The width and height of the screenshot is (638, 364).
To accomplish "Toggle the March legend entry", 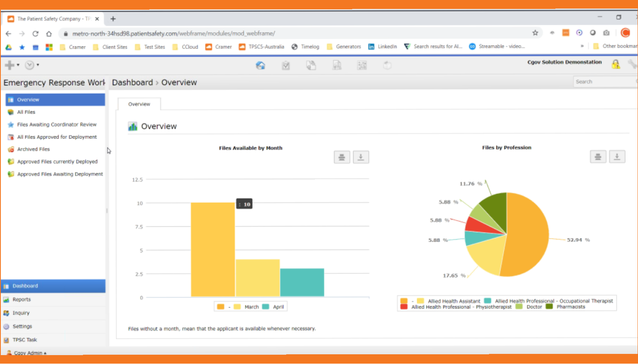I will pos(247,307).
